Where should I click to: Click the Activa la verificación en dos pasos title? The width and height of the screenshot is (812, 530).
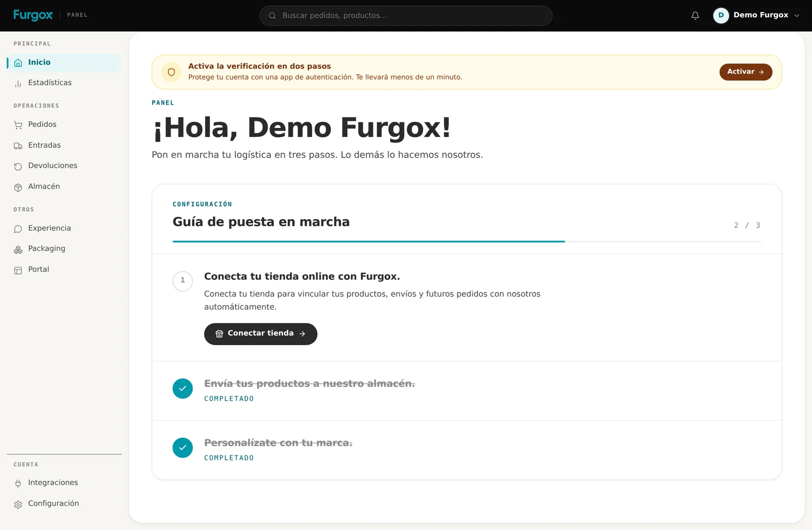[x=259, y=66]
